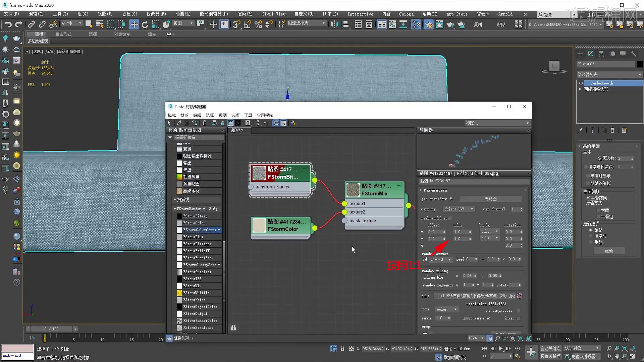
Task: Activate the Select and Rotate tool
Action: pyautogui.click(x=145, y=24)
